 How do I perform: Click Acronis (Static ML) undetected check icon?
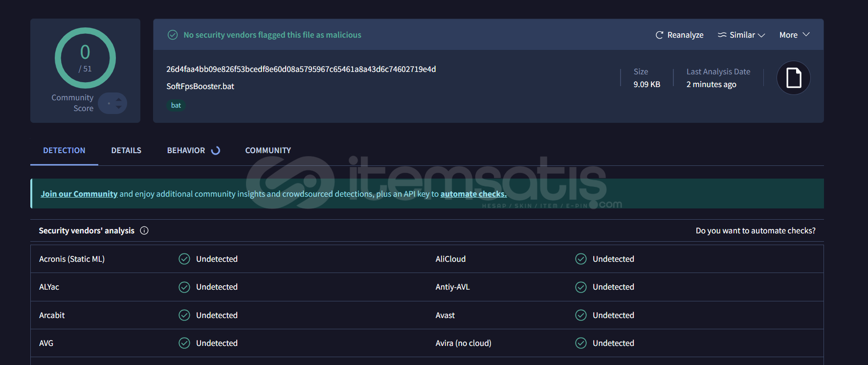[184, 259]
